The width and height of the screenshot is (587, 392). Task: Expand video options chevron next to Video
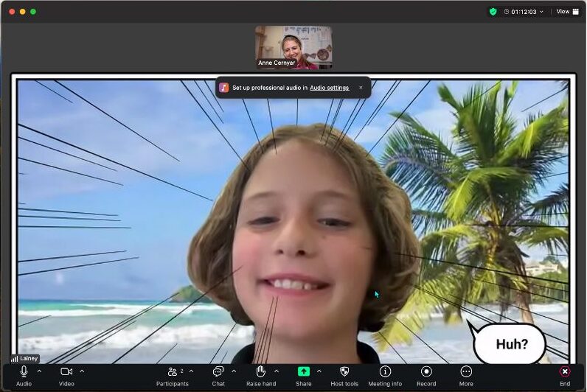(x=82, y=371)
